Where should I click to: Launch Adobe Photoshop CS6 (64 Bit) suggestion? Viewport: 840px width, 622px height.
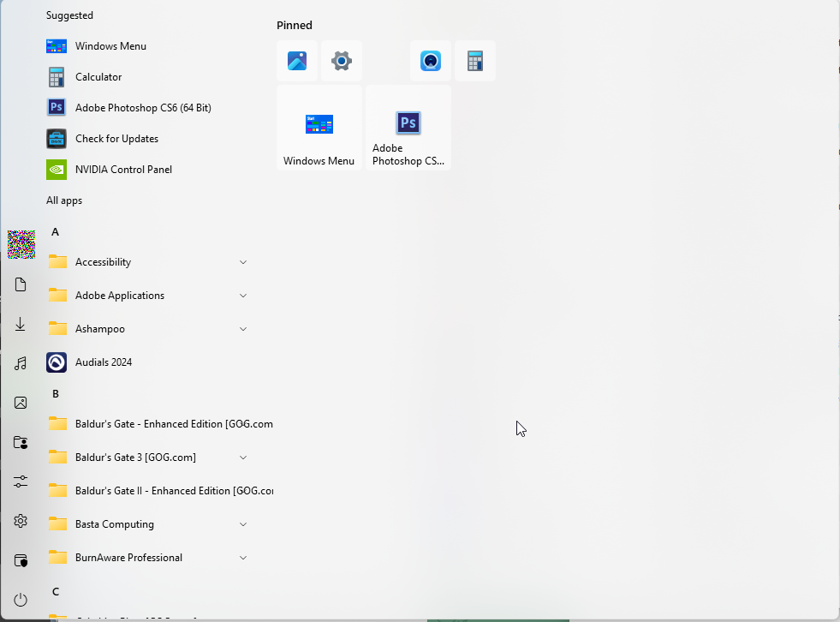(x=128, y=108)
